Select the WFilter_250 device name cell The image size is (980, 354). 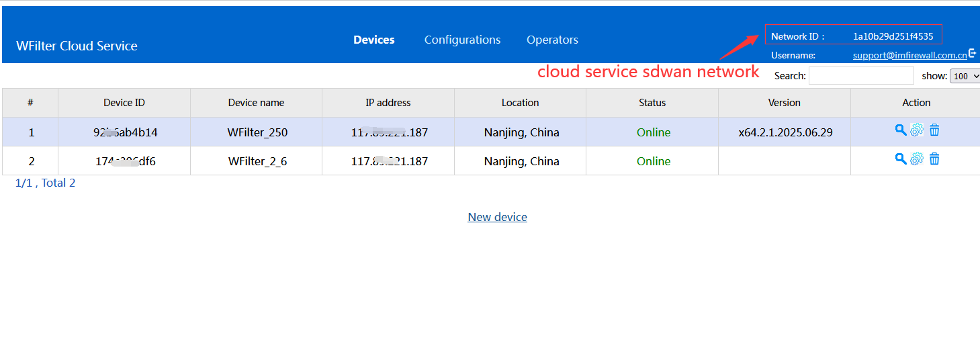[257, 132]
